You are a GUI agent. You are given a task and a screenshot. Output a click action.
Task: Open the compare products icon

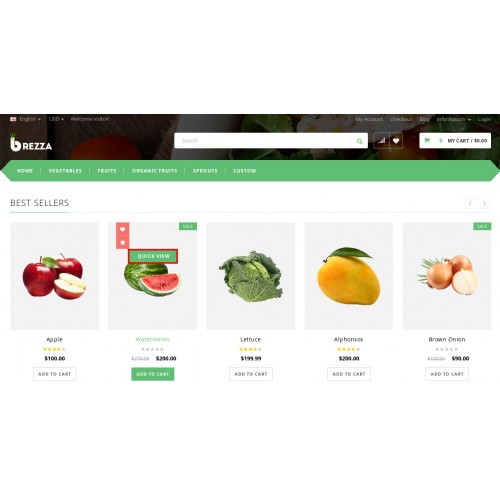pos(381,141)
